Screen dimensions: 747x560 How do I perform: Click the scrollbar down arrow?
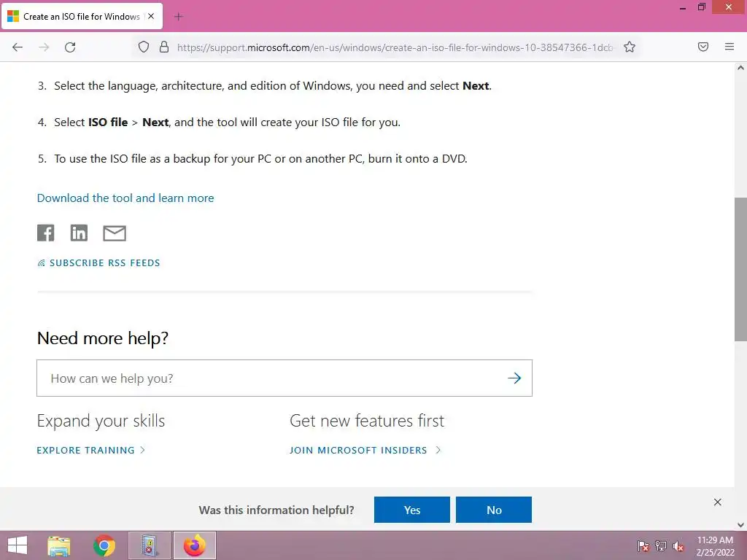(x=740, y=525)
